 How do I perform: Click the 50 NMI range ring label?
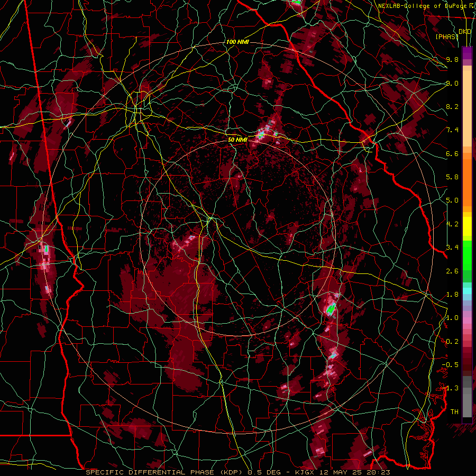[237, 140]
